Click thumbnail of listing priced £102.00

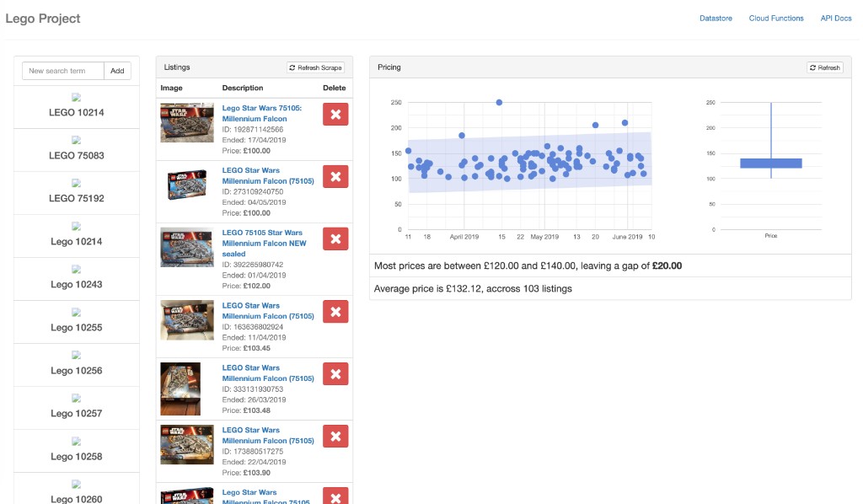click(x=187, y=247)
